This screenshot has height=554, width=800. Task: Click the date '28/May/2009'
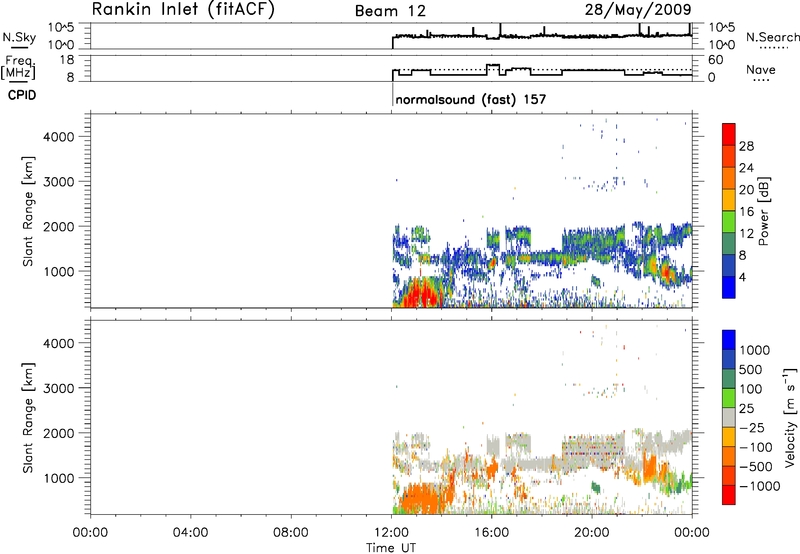(x=638, y=10)
